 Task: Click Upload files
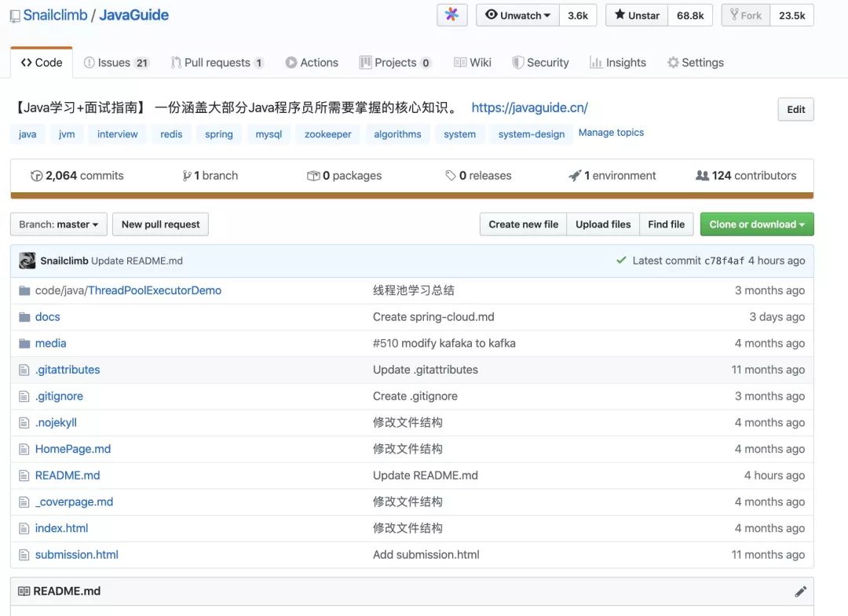(x=603, y=224)
